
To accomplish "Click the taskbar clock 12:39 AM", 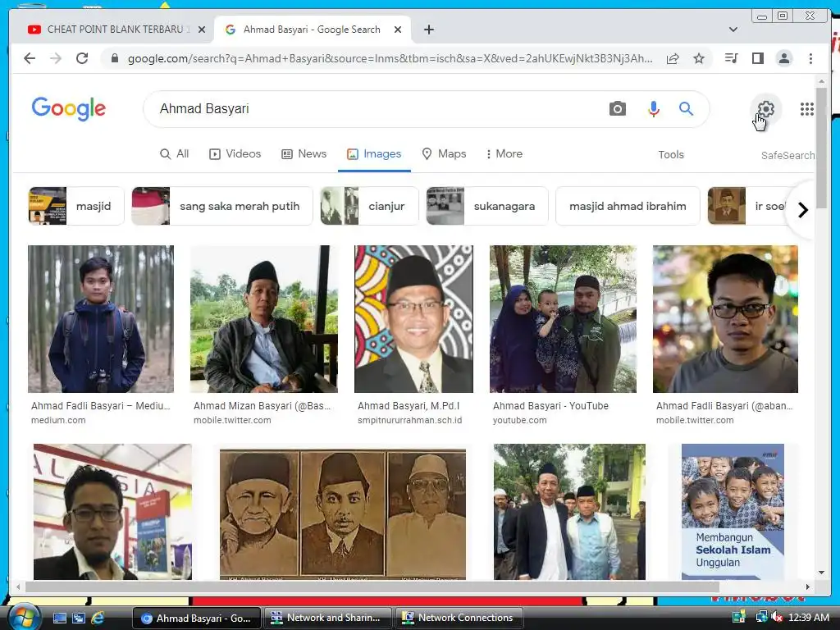I will (x=808, y=618).
